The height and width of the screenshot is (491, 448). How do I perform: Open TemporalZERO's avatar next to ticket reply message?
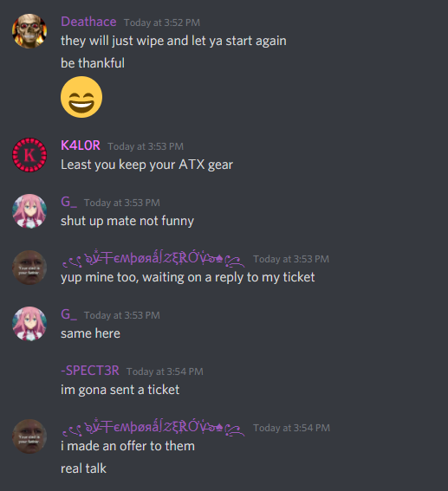pos(29,268)
